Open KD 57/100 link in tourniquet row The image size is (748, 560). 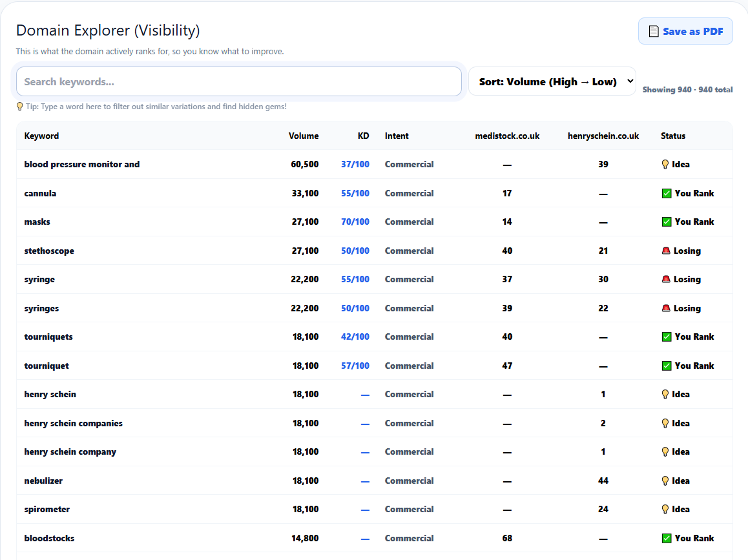pos(355,366)
